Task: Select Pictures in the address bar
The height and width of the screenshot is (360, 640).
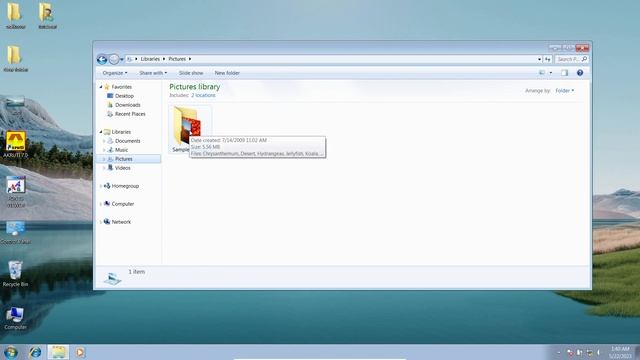Action: 177,59
